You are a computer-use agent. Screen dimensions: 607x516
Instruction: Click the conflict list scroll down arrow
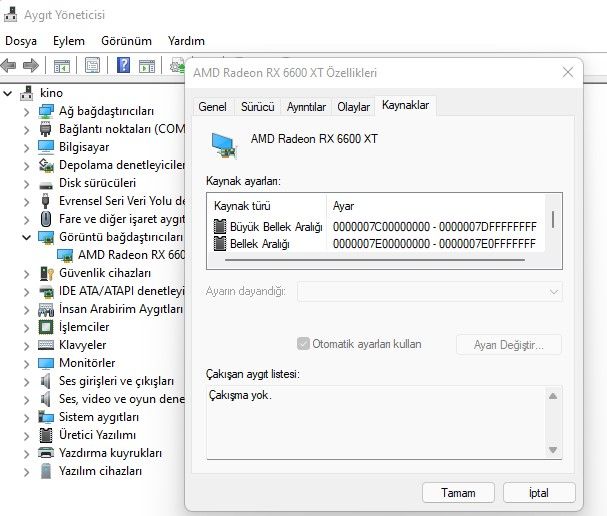[553, 450]
